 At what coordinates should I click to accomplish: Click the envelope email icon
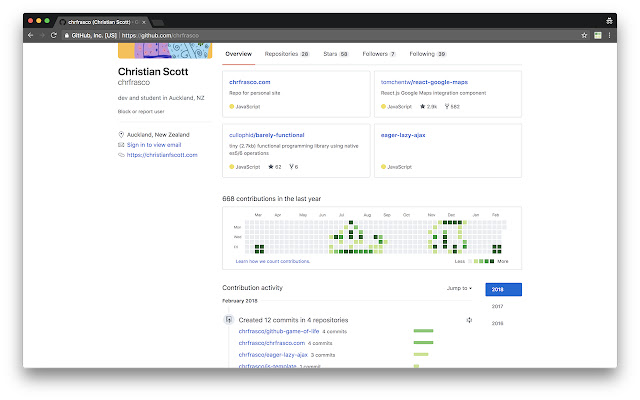(x=121, y=145)
